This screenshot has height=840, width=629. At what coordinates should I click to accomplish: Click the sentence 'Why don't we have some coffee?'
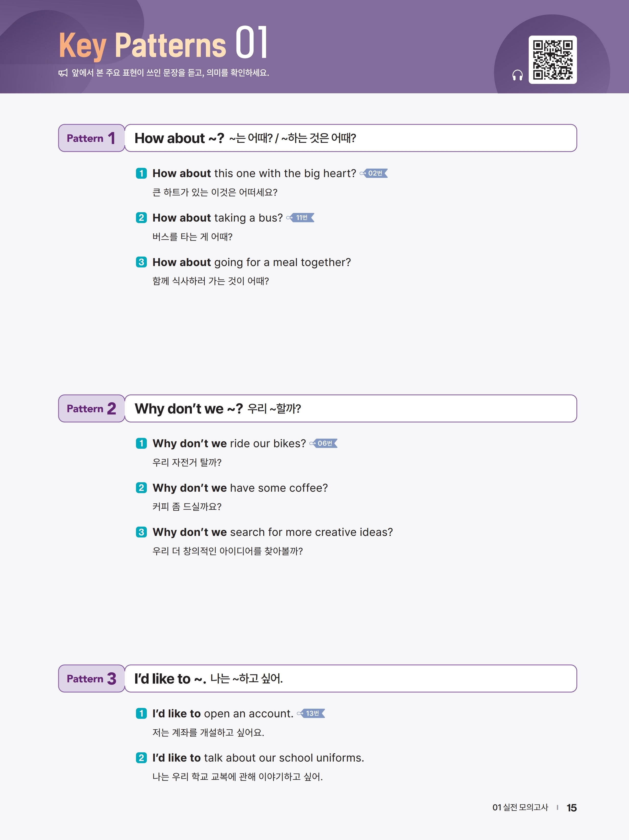coord(240,488)
